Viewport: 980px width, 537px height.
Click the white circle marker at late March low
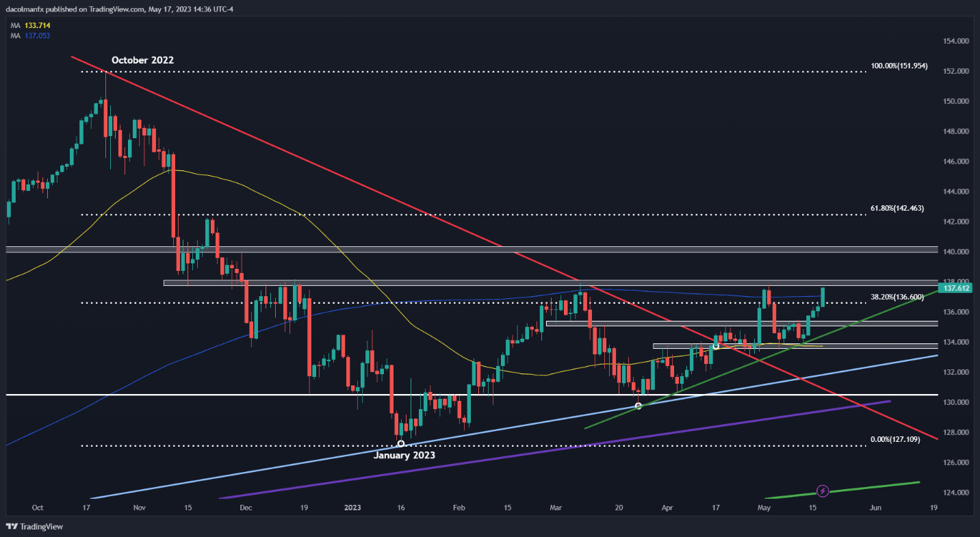coord(639,406)
